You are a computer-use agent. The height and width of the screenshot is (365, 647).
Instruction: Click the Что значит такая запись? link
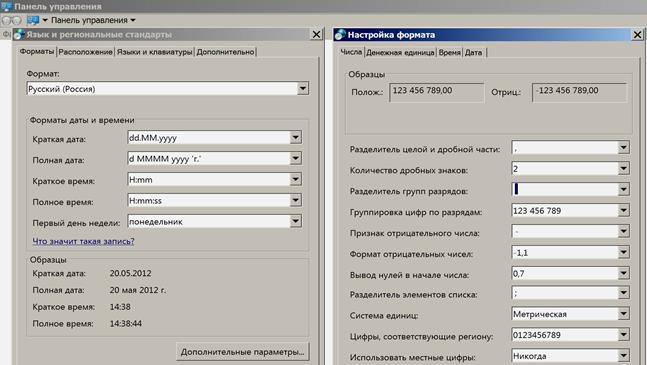83,241
